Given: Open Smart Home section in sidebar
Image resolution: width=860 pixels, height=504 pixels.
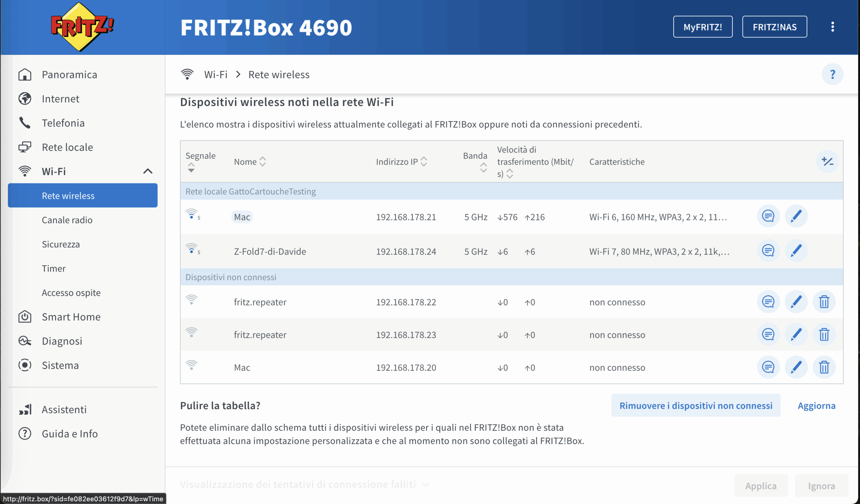Looking at the screenshot, I should pos(83,317).
